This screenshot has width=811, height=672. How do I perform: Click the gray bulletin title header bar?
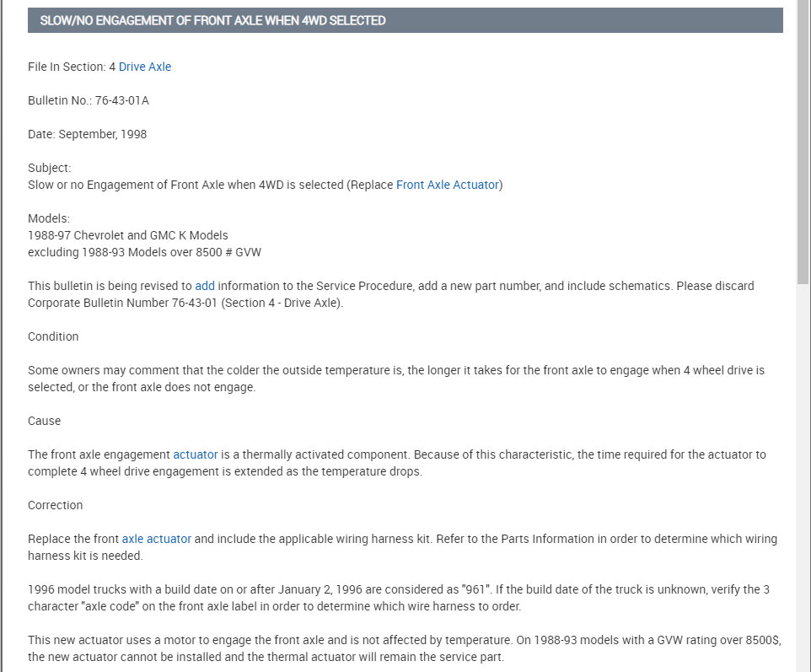coord(405,20)
